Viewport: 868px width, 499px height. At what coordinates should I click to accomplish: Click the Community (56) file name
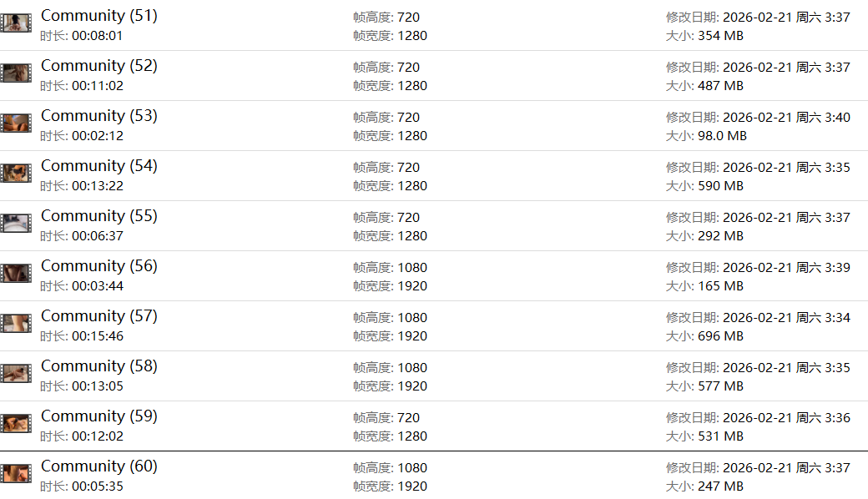98,266
